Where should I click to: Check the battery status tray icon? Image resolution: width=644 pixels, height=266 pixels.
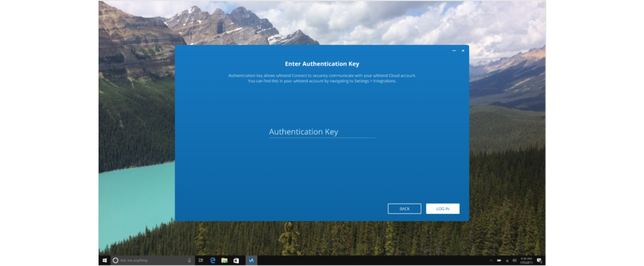[499, 260]
